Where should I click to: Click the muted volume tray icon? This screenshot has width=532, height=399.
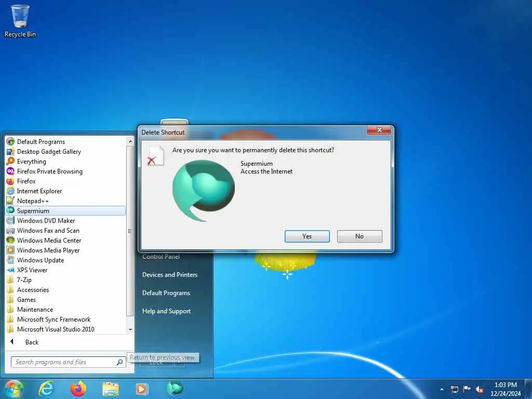tap(480, 389)
